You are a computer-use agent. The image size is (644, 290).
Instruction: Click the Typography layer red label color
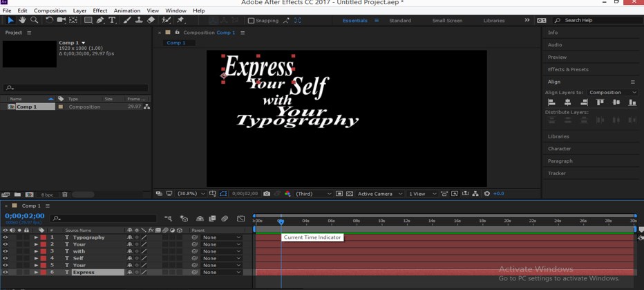tap(43, 237)
